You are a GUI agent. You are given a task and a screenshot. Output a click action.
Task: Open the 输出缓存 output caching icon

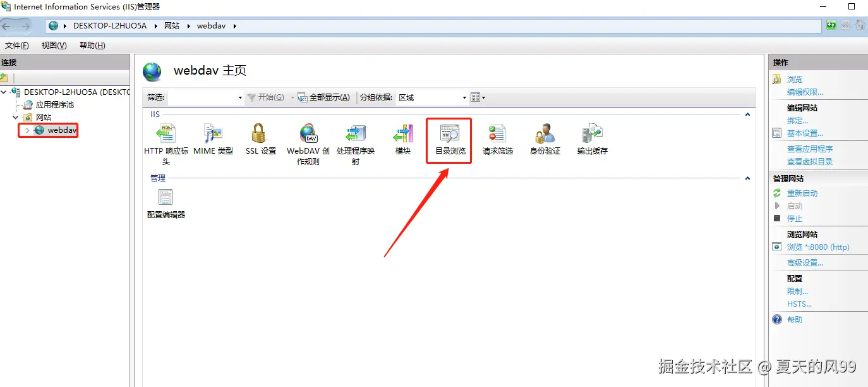[x=593, y=140]
